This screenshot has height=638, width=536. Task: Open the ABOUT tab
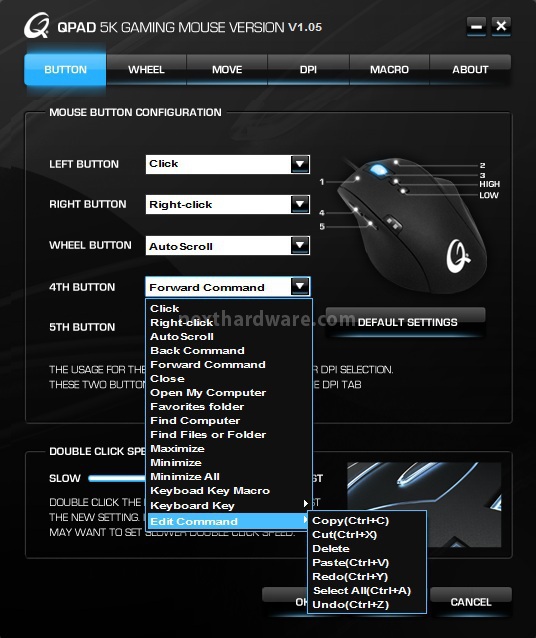[470, 70]
